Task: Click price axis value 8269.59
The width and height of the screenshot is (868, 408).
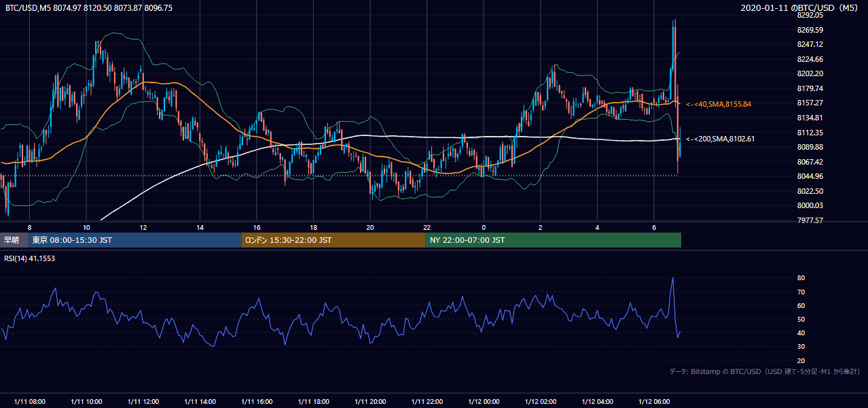Action: pos(810,30)
